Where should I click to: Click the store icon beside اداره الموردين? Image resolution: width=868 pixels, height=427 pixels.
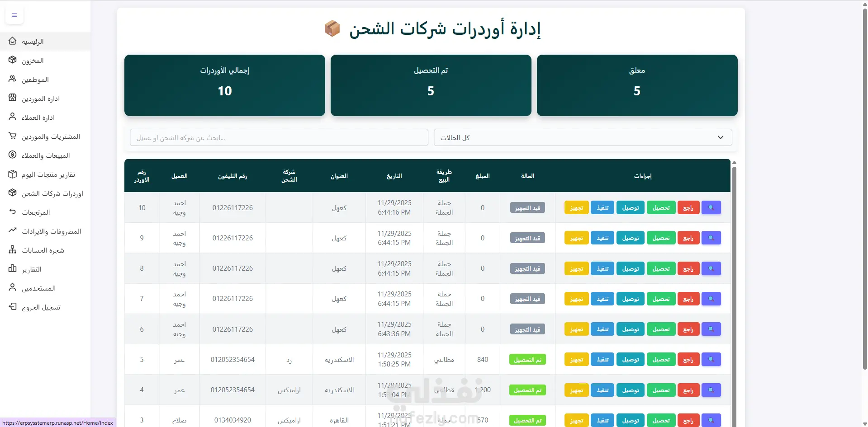click(x=13, y=98)
